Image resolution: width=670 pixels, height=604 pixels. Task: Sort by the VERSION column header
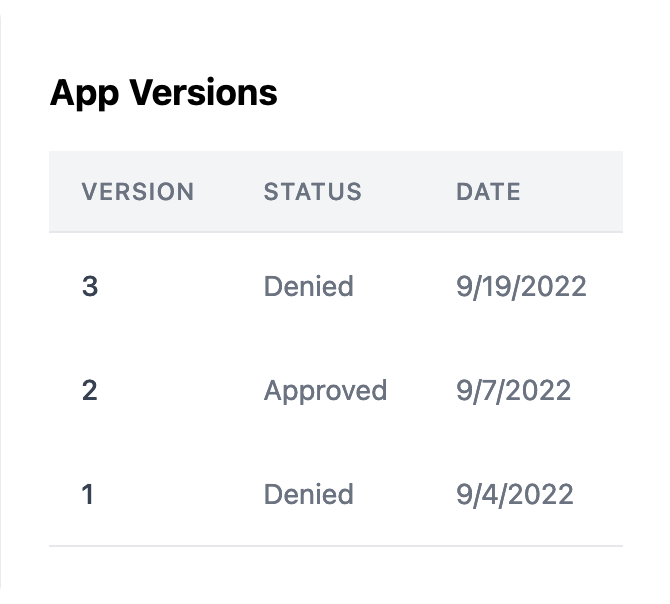coord(137,192)
